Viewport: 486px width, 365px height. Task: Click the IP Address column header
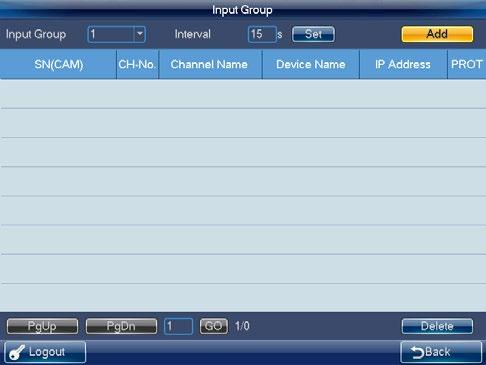[x=403, y=64]
